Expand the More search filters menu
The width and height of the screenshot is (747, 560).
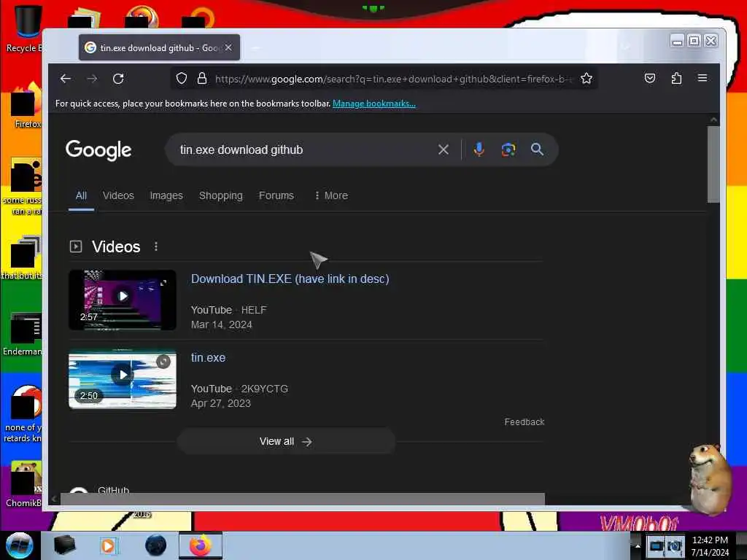point(332,195)
